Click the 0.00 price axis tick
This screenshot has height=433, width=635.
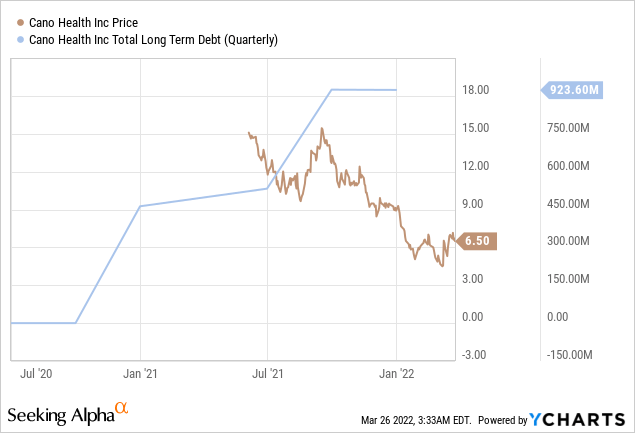[x=476, y=317]
